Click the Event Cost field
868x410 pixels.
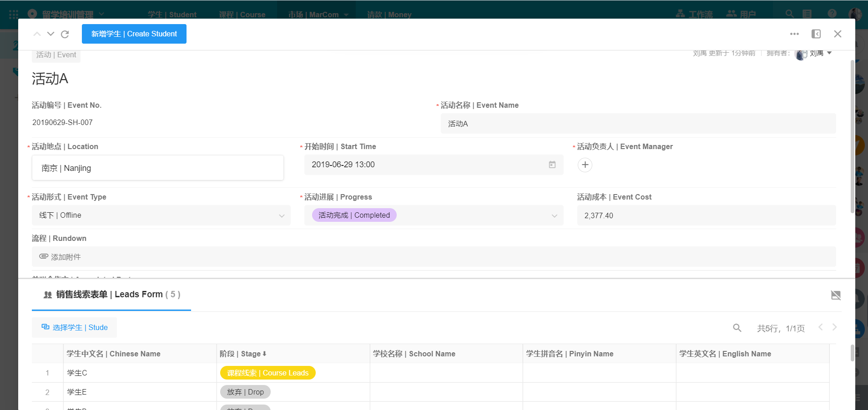[706, 215]
